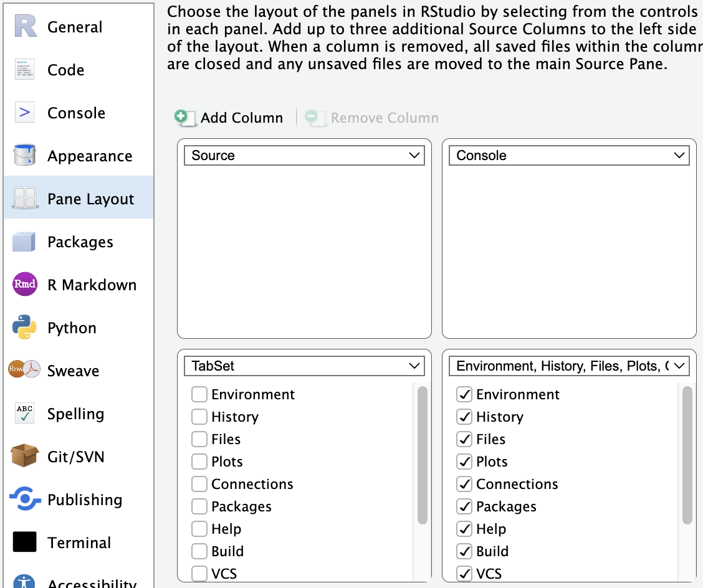Click the Appearance paint bucket icon

[25, 155]
